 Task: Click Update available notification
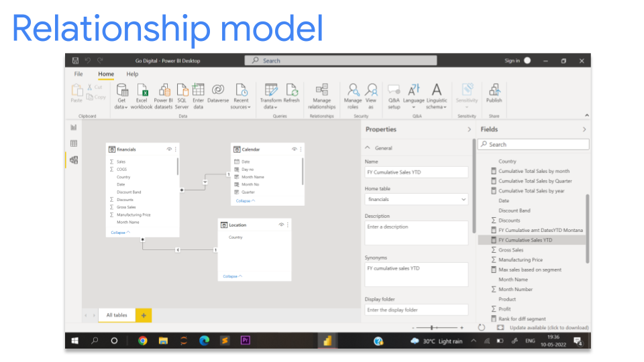point(549,328)
